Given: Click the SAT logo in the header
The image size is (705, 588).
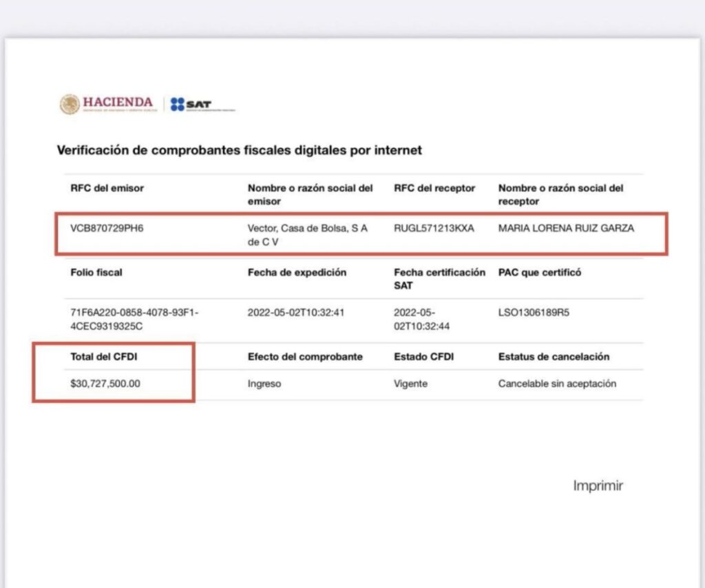Looking at the screenshot, I should pos(191,105).
